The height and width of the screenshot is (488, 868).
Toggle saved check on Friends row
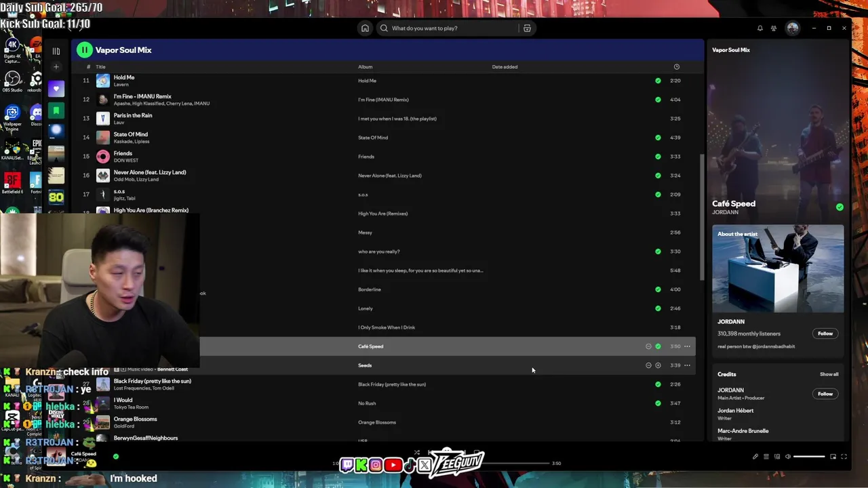click(x=658, y=157)
